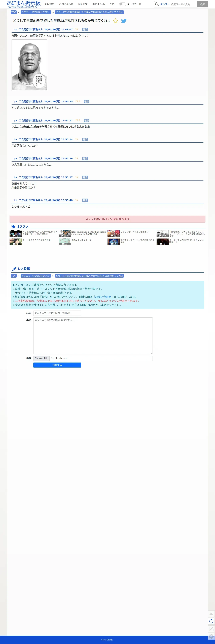The image size is (215, 644).
Task: Report post 1 with 報告 button
Action: coord(85,29)
